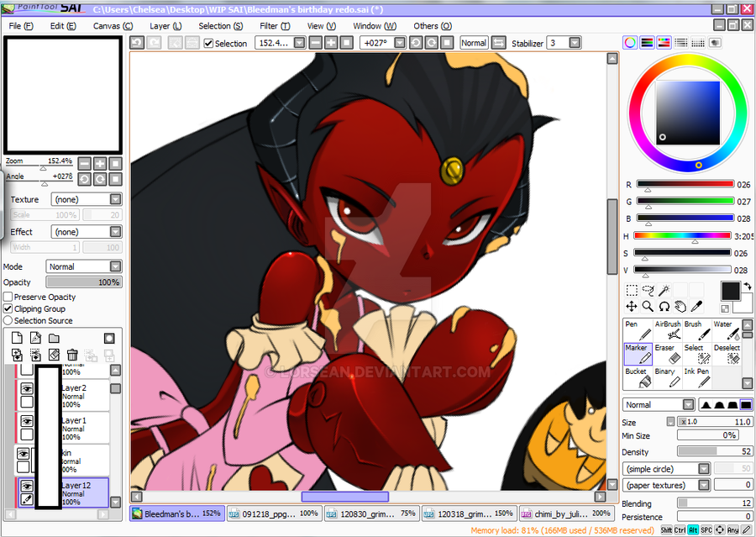This screenshot has height=537, width=756.
Task: Open the Stabilizer level dropdown
Action: [575, 43]
